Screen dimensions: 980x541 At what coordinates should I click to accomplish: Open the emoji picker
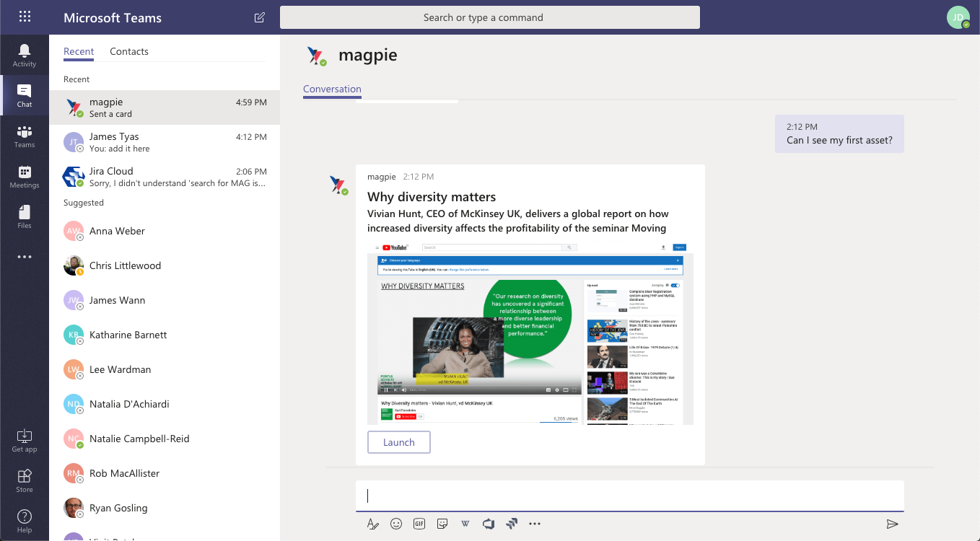click(x=396, y=524)
